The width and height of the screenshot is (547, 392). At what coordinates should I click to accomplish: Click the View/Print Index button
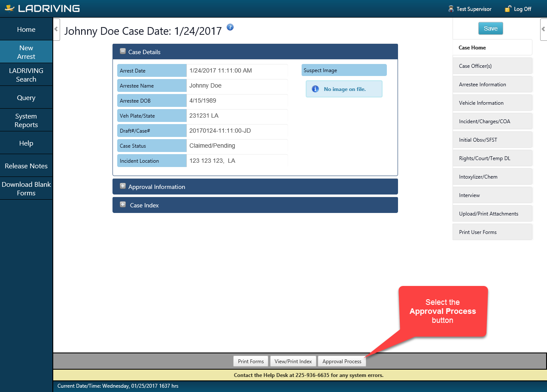(x=293, y=362)
